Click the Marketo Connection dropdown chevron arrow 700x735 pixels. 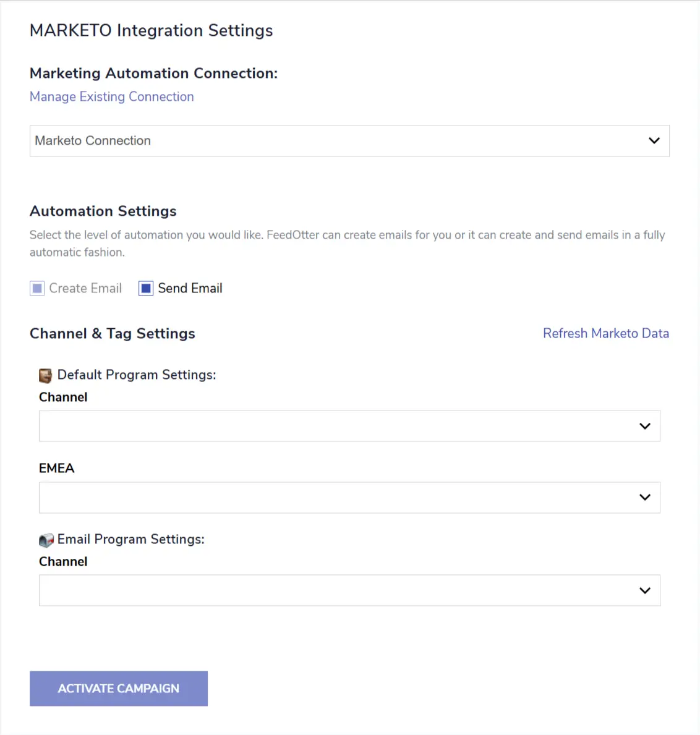654,141
